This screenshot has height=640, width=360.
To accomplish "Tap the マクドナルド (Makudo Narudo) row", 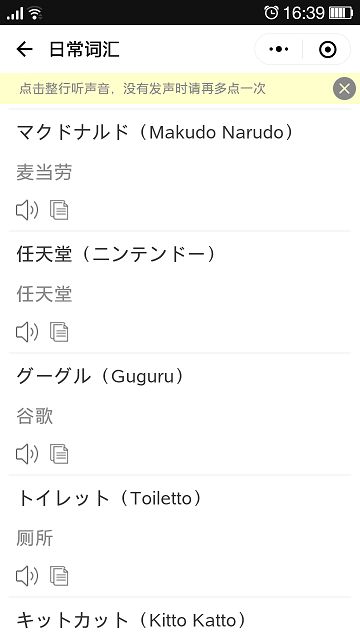I will click(x=180, y=170).
